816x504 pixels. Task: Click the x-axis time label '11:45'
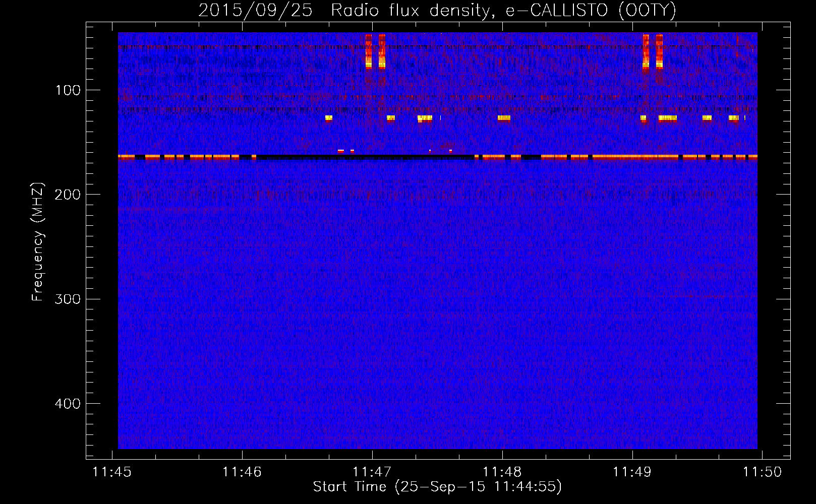112,472
